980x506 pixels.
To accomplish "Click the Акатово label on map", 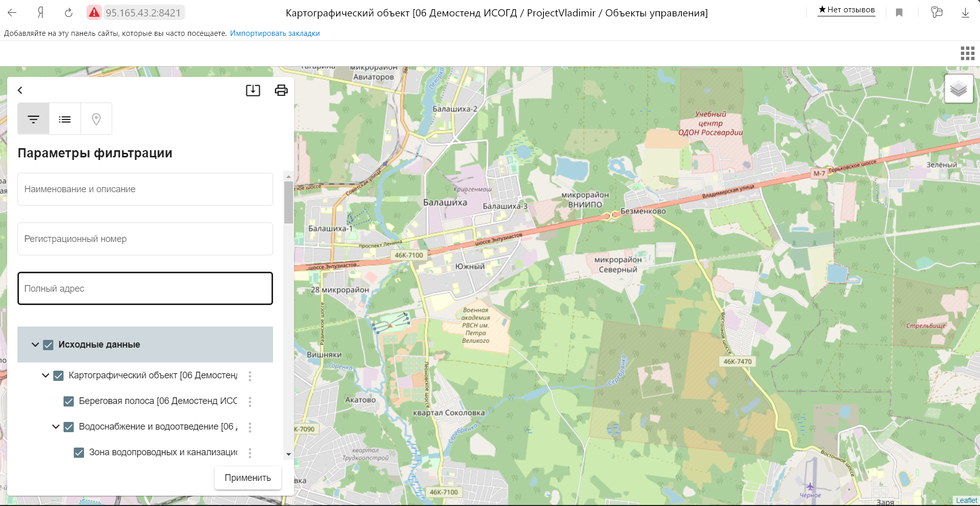I will click(361, 400).
